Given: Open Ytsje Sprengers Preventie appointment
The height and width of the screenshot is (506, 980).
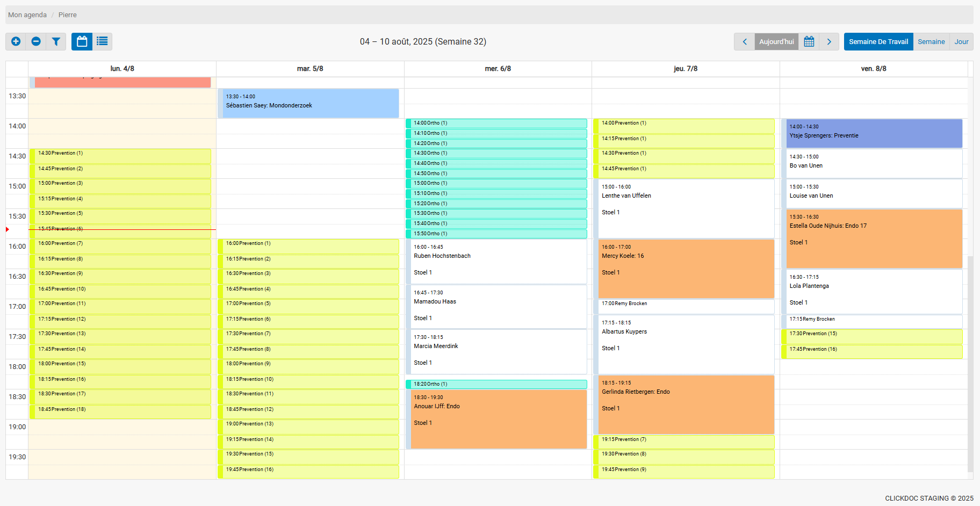Looking at the screenshot, I should point(874,133).
